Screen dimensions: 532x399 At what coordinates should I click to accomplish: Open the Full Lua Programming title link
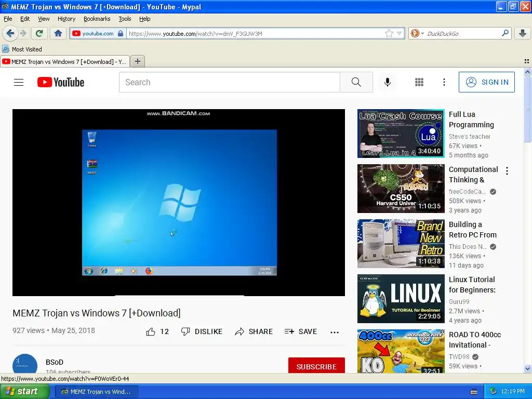[x=471, y=119]
